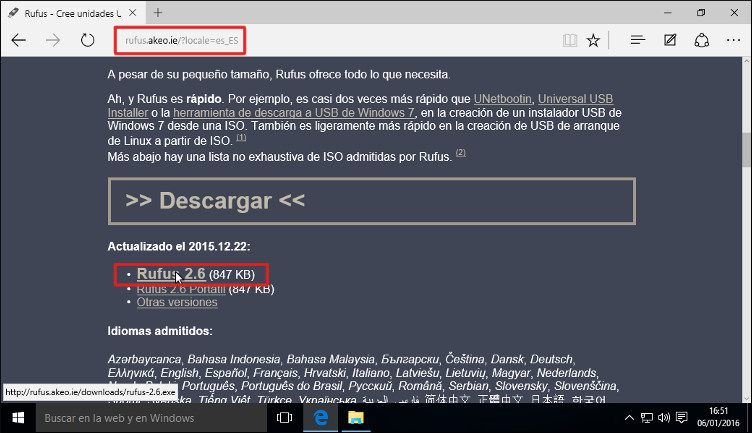
Task: Click the Actualizado el 2015.12.22 text
Action: tap(178, 246)
